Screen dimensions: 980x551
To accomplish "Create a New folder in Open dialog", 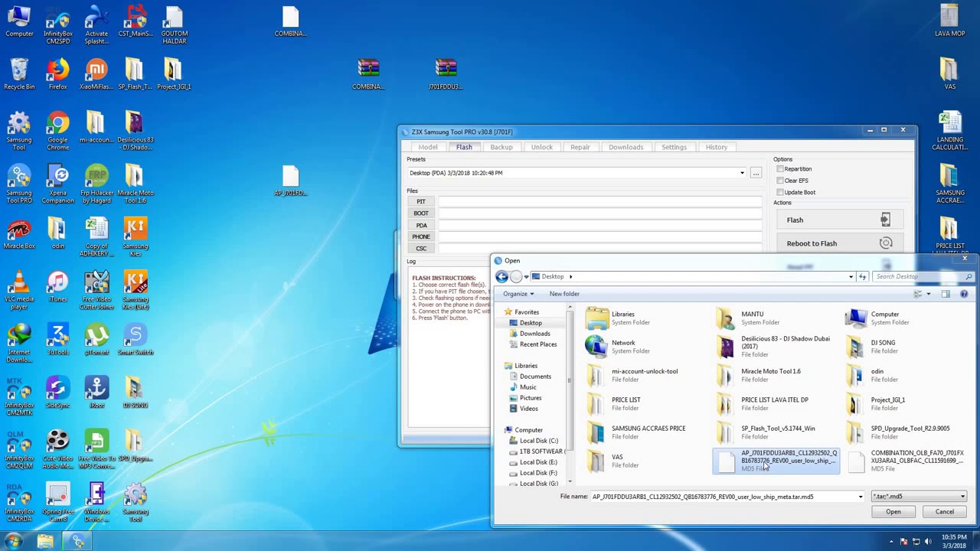I will [564, 294].
